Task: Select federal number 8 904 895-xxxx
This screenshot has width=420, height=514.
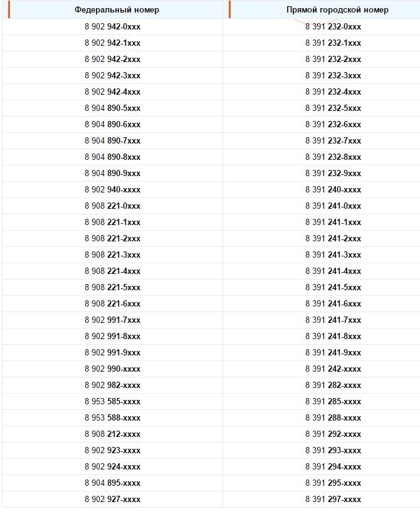Action: (x=113, y=483)
